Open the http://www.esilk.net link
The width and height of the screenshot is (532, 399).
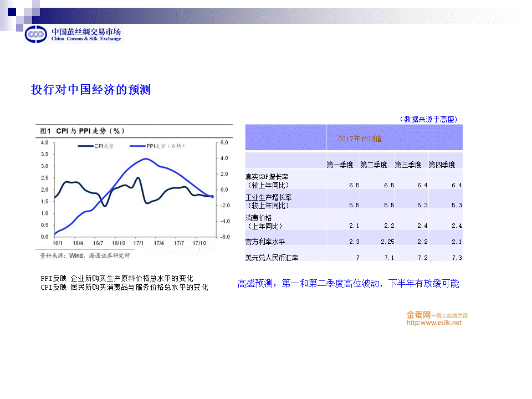pyautogui.click(x=434, y=323)
